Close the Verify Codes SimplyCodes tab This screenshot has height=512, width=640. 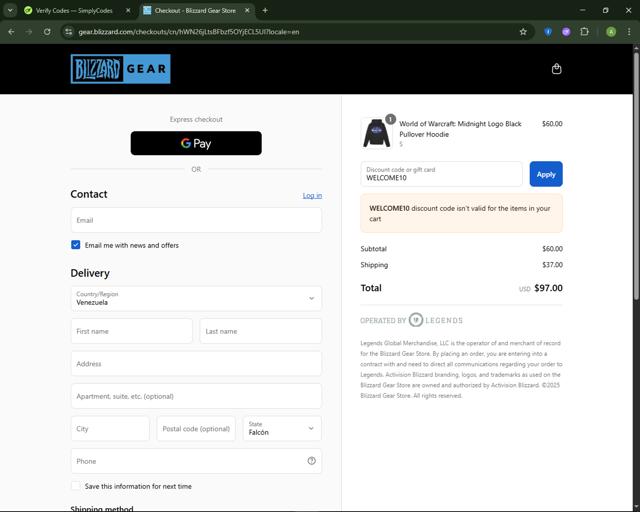[x=128, y=11]
